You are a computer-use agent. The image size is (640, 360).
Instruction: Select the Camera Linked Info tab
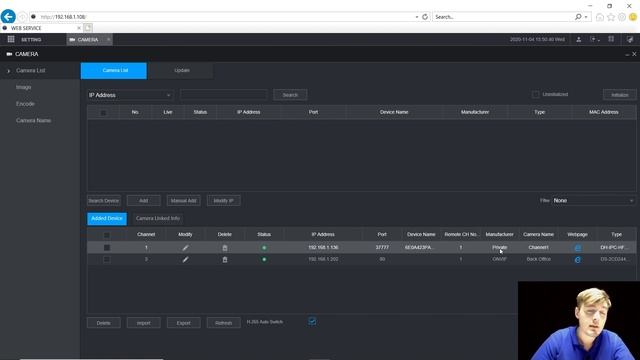pyautogui.click(x=158, y=218)
